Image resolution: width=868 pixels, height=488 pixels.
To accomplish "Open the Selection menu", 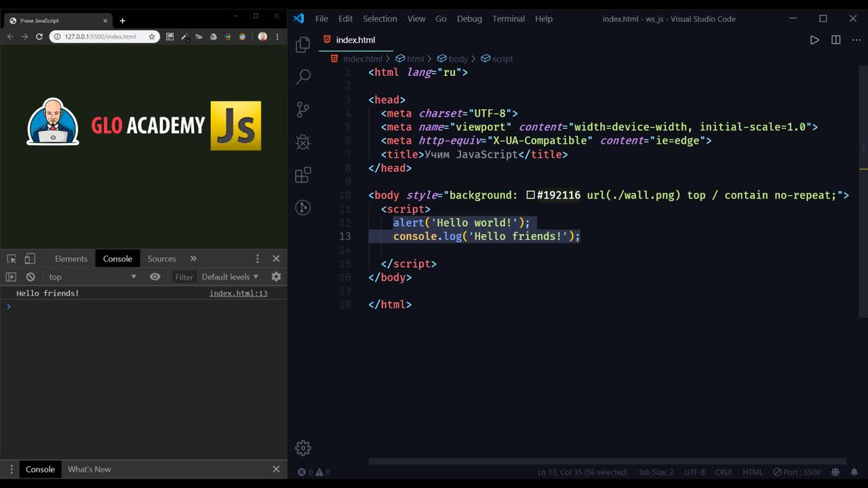I will [x=380, y=19].
